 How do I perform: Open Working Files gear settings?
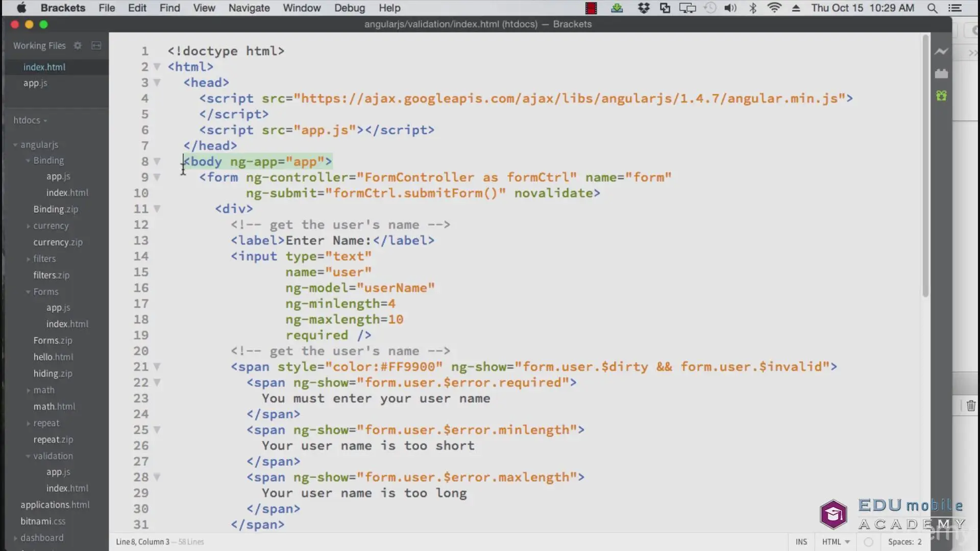78,45
